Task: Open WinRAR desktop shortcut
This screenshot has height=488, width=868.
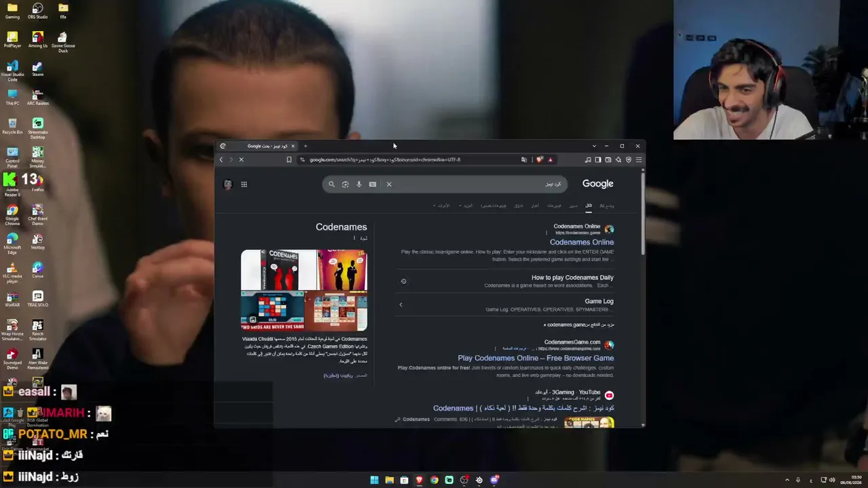Action: [x=12, y=299]
